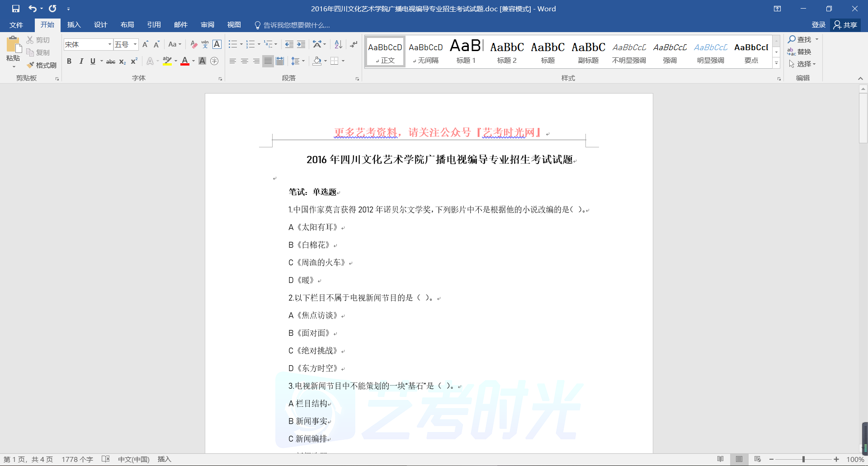Toggle strikethrough text formatting

click(110, 61)
